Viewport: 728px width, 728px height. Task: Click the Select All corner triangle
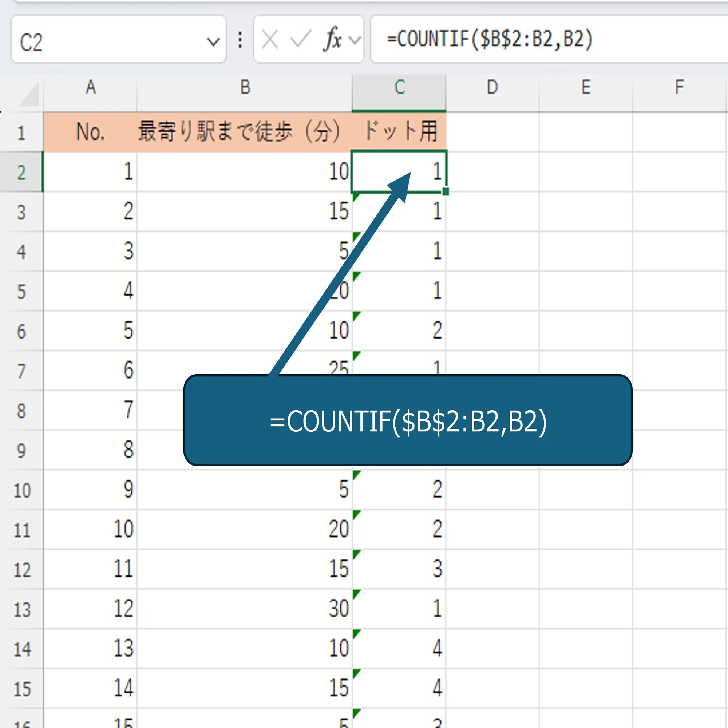pyautogui.click(x=29, y=95)
